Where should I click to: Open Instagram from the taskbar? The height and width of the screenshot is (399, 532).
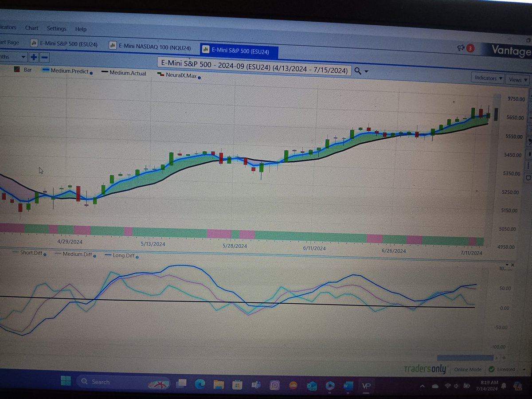(x=274, y=385)
